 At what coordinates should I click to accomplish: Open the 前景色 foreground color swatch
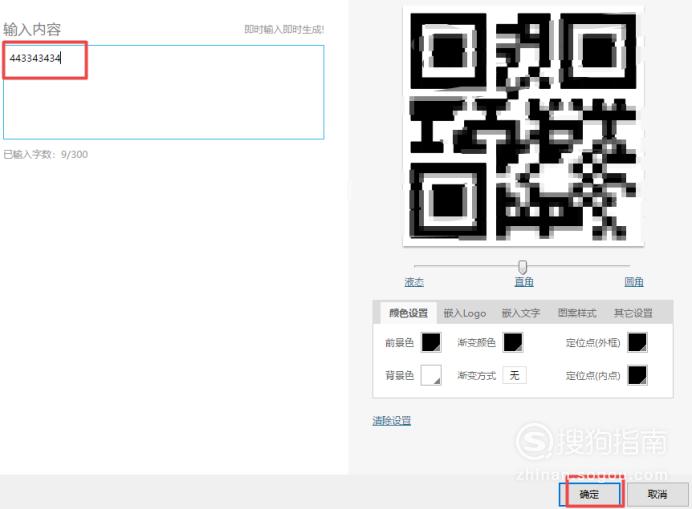coord(431,343)
